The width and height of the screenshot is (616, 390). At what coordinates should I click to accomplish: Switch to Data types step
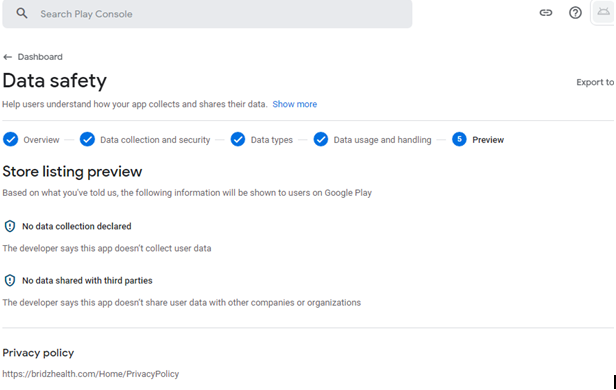[272, 140]
